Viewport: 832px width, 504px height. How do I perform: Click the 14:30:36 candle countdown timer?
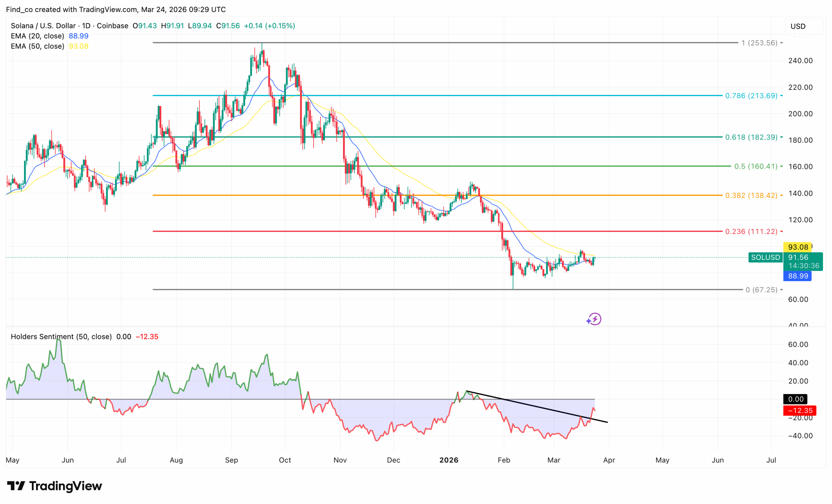click(804, 266)
